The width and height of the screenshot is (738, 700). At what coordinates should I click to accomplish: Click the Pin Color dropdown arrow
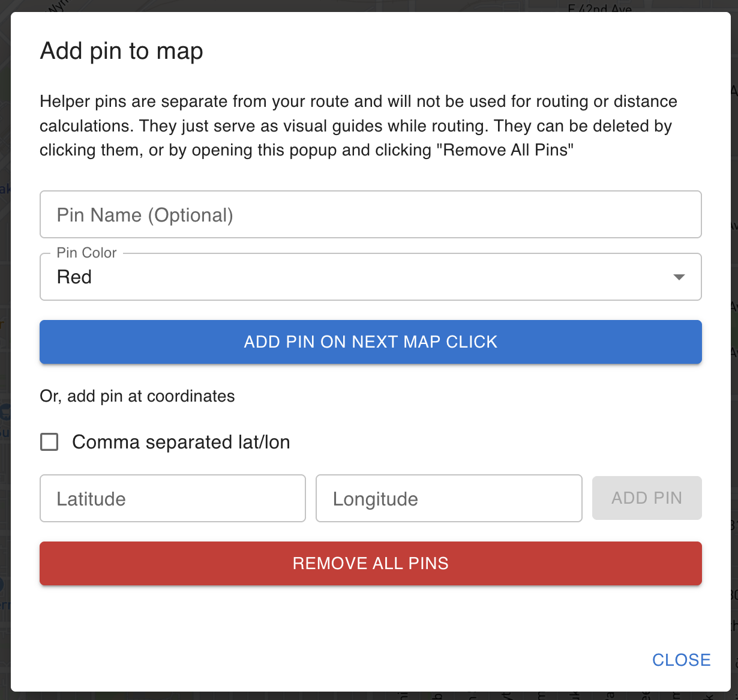pos(679,277)
